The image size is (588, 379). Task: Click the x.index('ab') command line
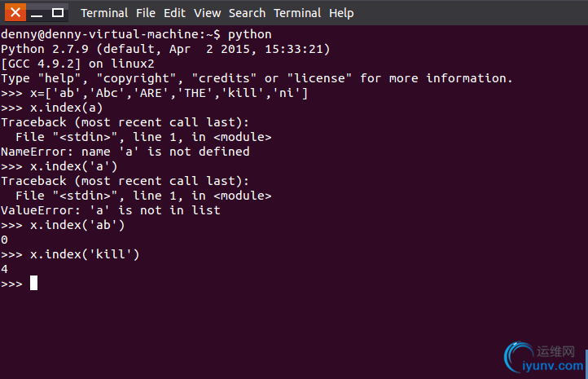(x=63, y=225)
